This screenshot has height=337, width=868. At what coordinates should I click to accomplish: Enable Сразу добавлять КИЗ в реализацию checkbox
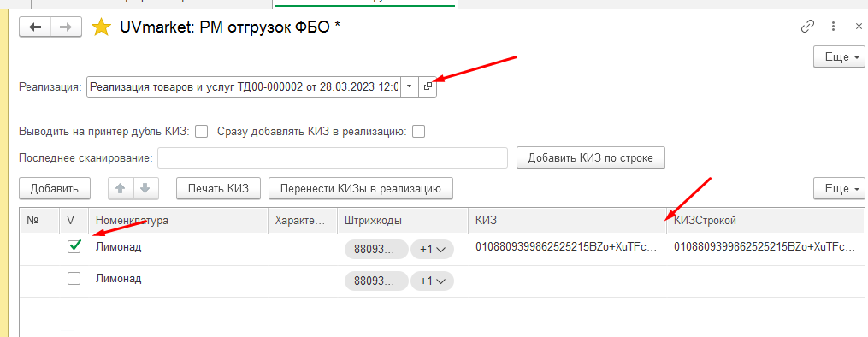(x=419, y=132)
